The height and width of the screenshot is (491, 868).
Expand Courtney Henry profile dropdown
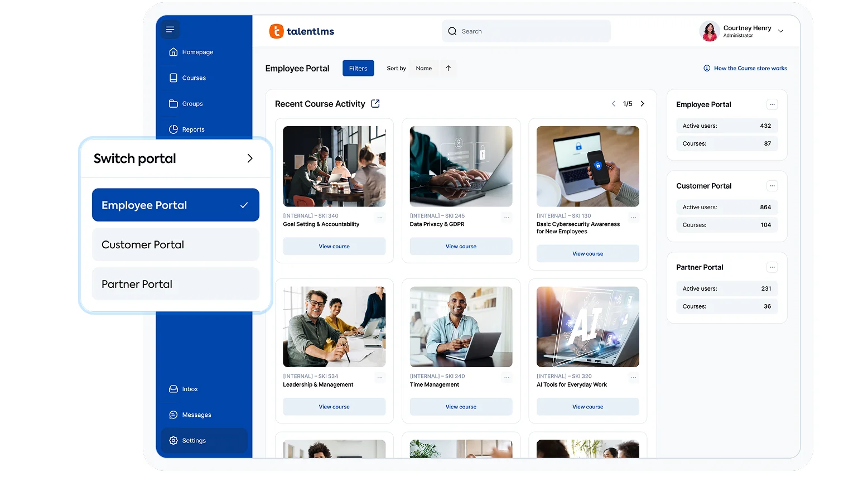pyautogui.click(x=780, y=31)
